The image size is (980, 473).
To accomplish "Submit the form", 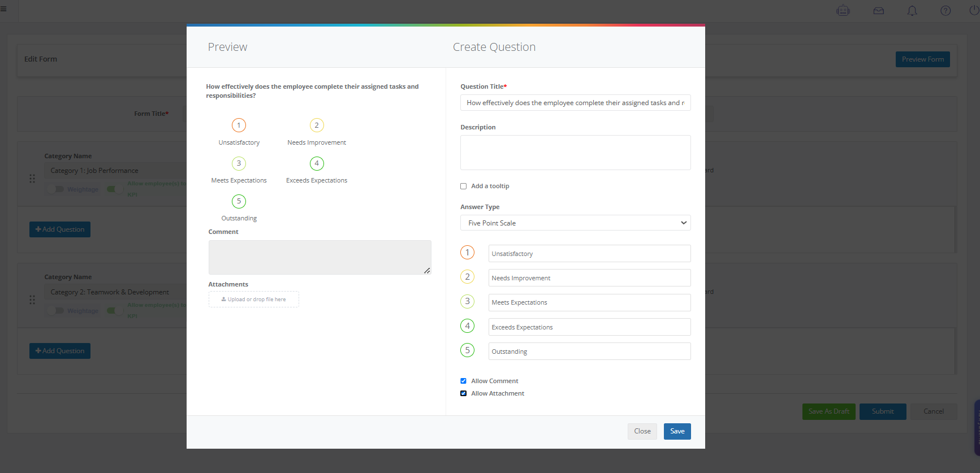I will pyautogui.click(x=882, y=411).
